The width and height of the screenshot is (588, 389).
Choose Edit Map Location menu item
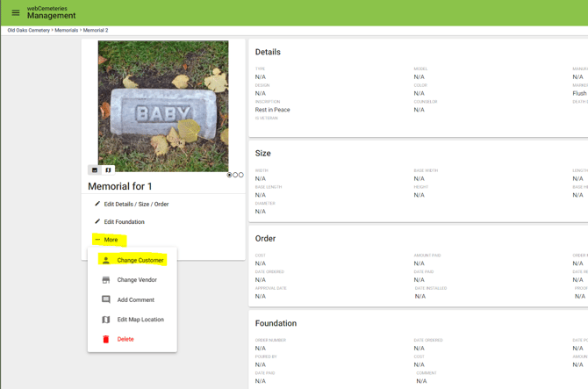[x=132, y=320]
